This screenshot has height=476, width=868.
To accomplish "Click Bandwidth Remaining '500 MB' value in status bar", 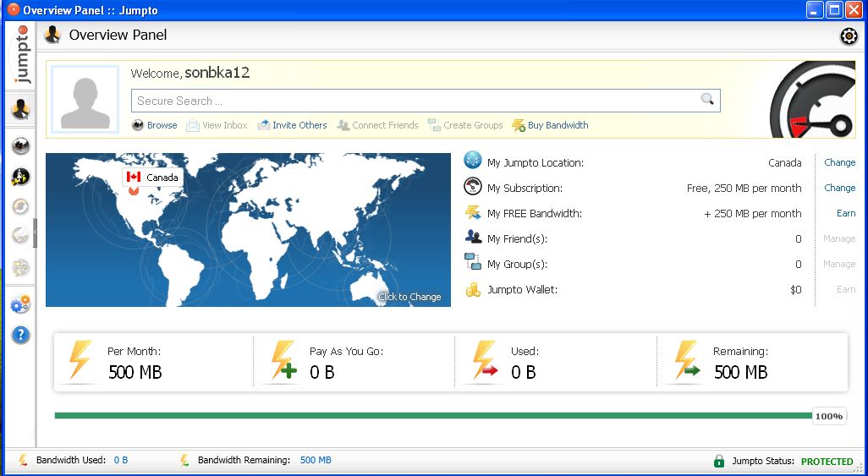I will (x=316, y=460).
